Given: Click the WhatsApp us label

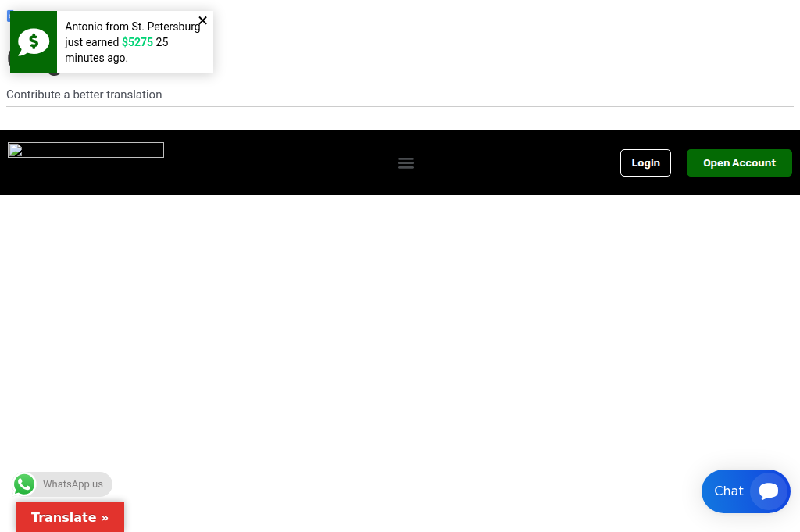Looking at the screenshot, I should click(73, 484).
